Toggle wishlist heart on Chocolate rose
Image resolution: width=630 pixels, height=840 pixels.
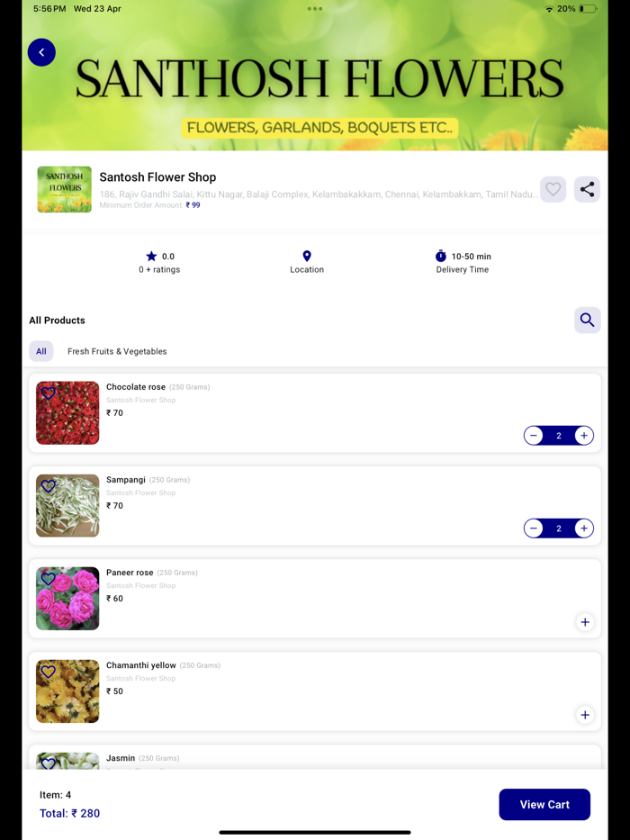tap(49, 393)
